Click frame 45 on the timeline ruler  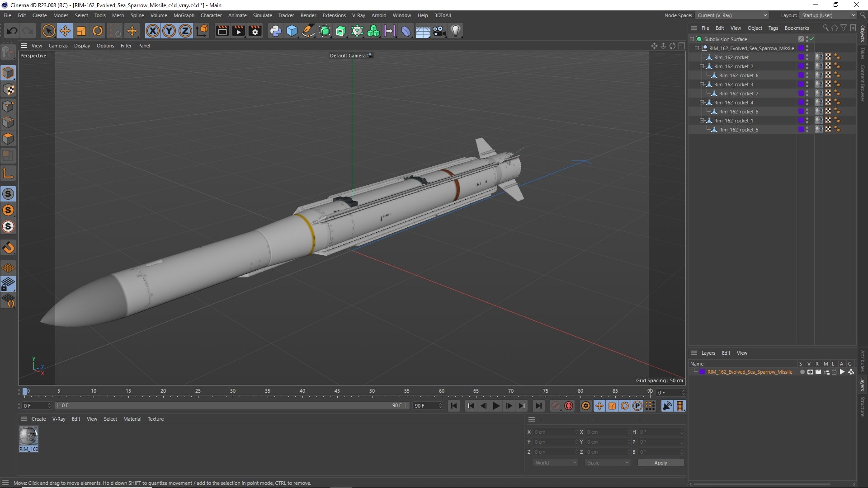(337, 391)
